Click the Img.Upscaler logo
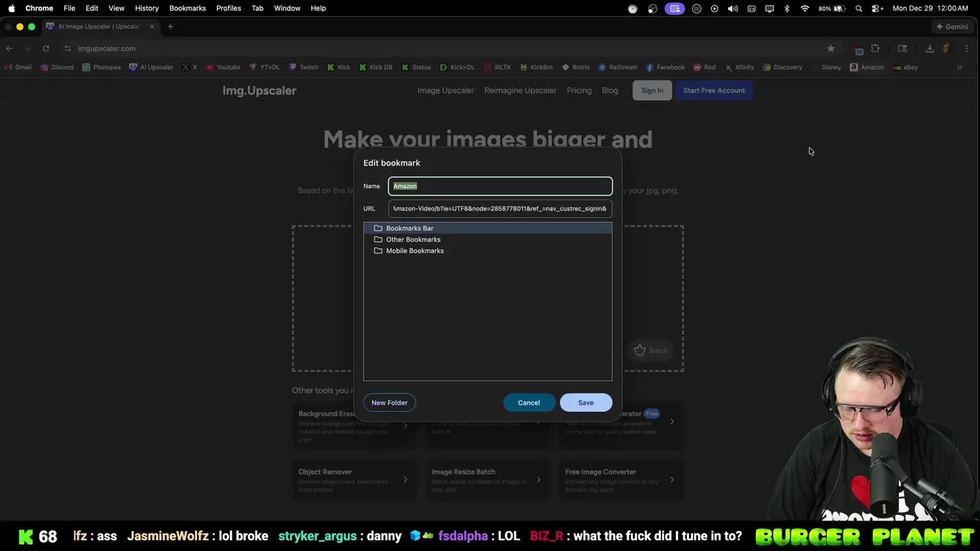980x551 pixels. tap(260, 90)
